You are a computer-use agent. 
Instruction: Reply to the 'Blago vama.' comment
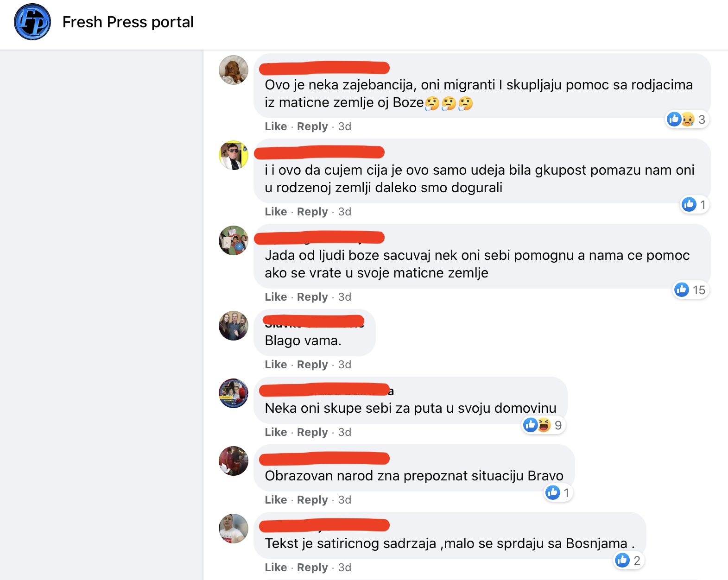tap(312, 365)
